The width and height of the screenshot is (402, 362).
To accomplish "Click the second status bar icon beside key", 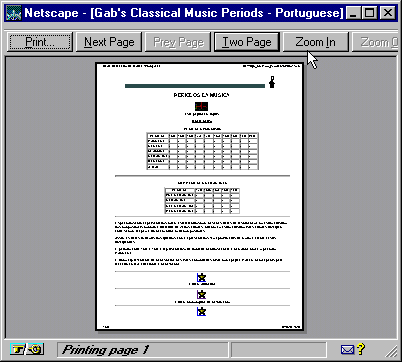I will tap(35, 349).
